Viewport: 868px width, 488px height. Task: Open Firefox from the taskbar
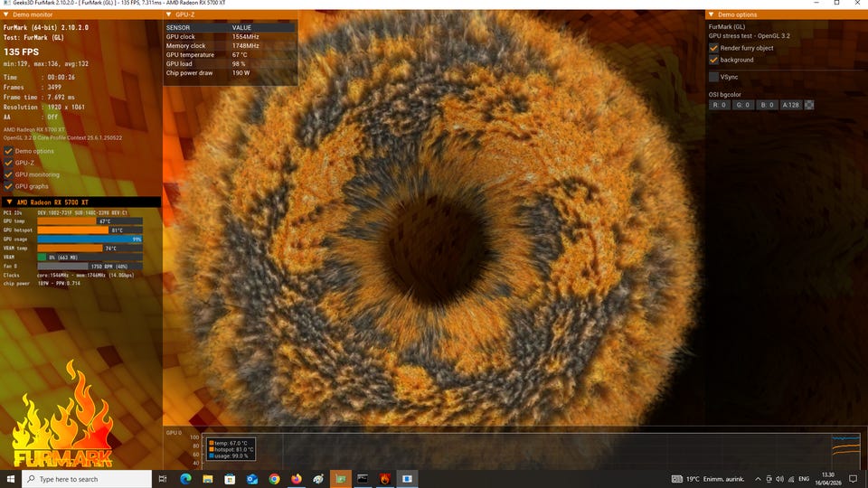coord(297,479)
